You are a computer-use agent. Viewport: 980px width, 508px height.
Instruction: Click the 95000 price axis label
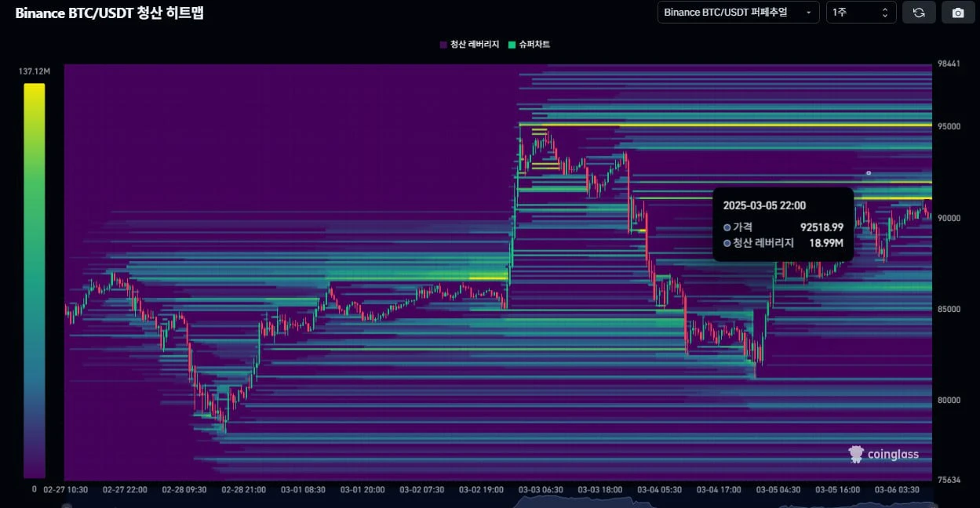click(x=950, y=126)
